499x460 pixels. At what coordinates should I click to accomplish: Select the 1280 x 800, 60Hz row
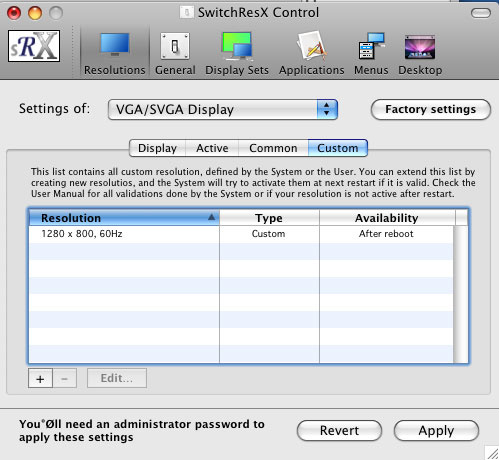point(241,234)
